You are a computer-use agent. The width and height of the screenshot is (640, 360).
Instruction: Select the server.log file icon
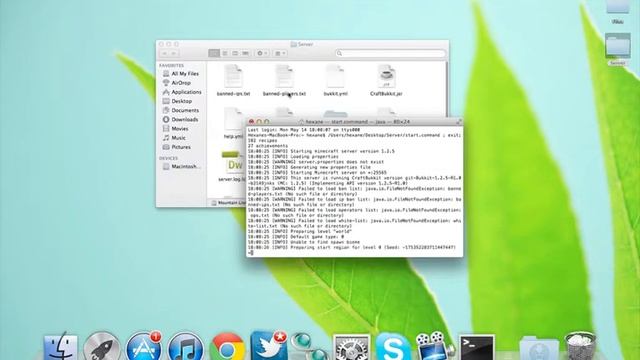(x=234, y=163)
